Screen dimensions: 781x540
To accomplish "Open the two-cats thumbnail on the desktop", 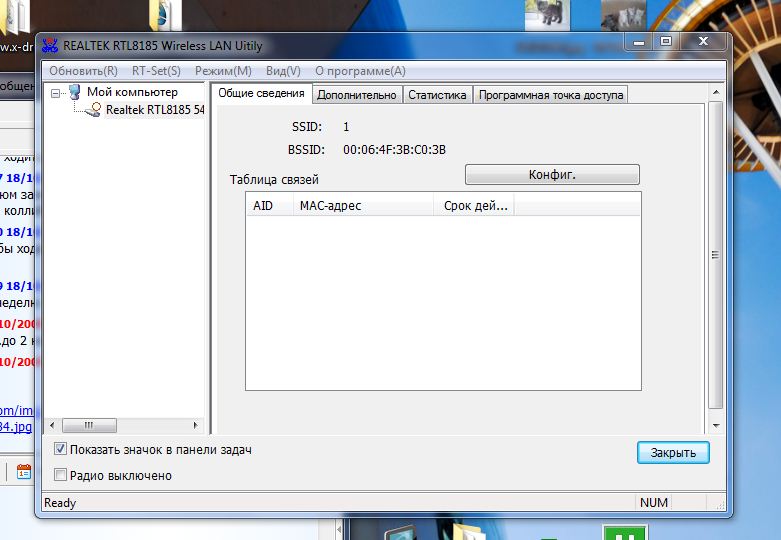I will coord(623,15).
